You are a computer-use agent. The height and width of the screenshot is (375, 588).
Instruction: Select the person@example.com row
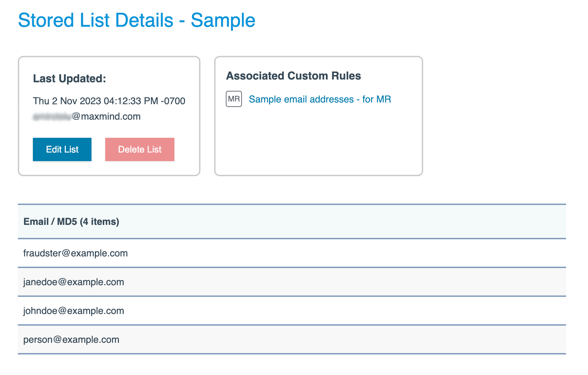pyautogui.click(x=71, y=340)
